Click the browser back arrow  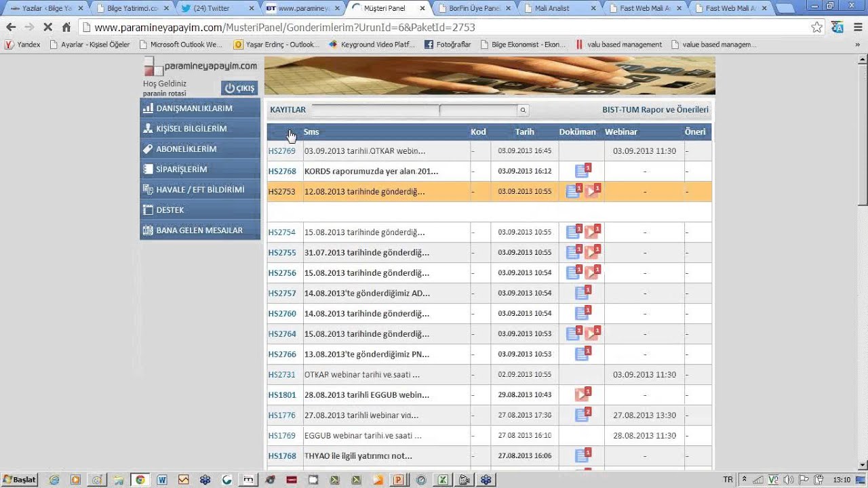[11, 27]
